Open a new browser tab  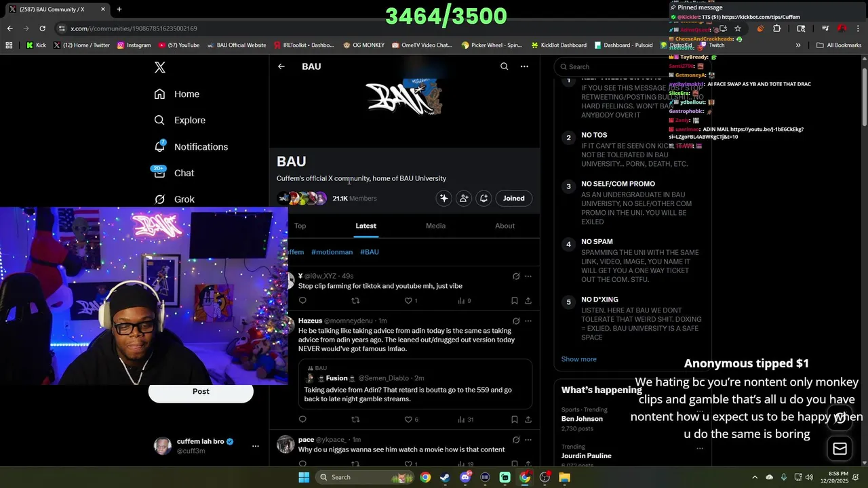pos(119,9)
